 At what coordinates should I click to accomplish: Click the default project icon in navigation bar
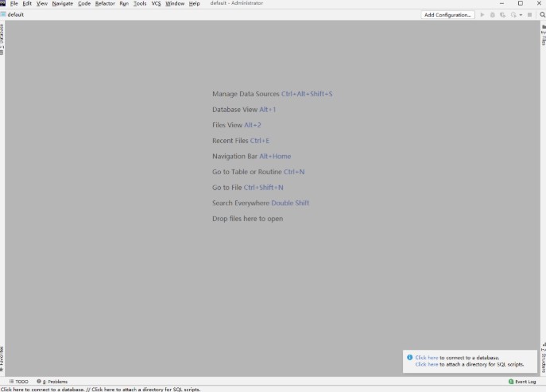[x=3, y=14]
